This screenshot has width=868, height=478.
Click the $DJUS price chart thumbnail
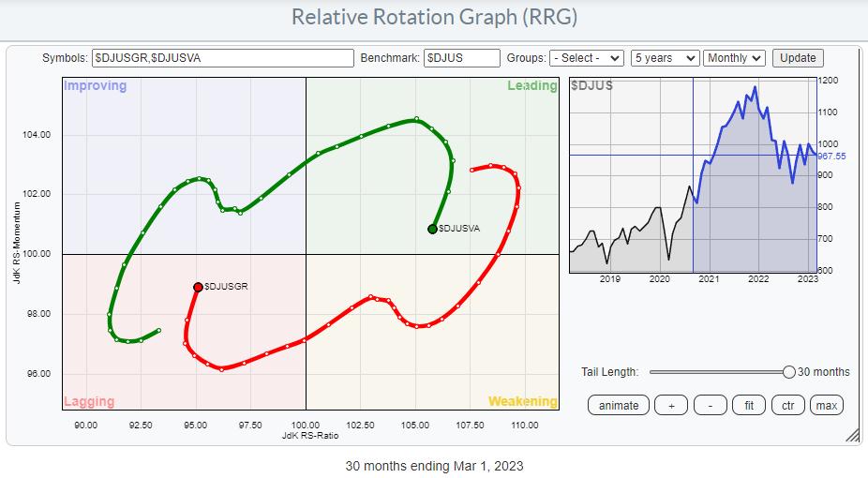tap(692, 176)
